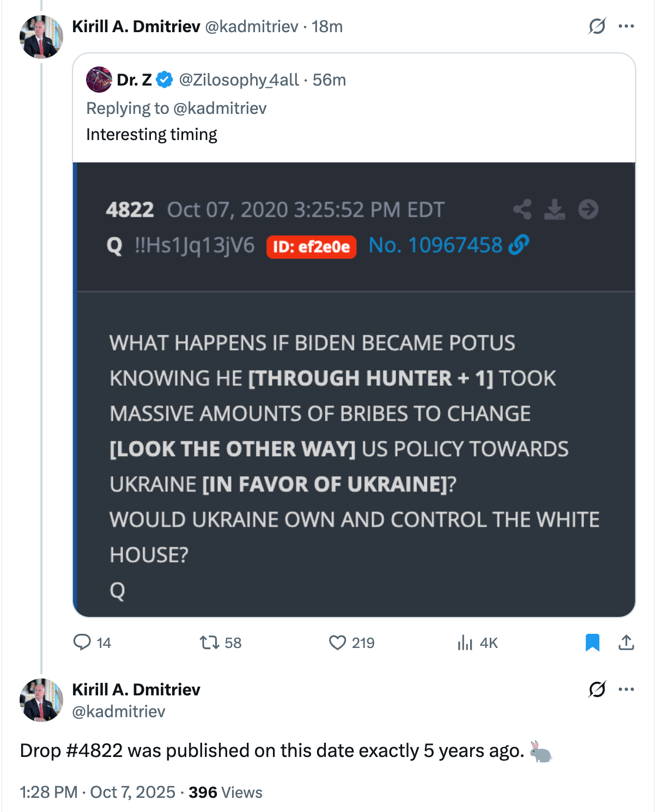657x812 pixels.
Task: Open the 1:28 PM Oct 7, 2025 timestamp
Action: [98, 792]
